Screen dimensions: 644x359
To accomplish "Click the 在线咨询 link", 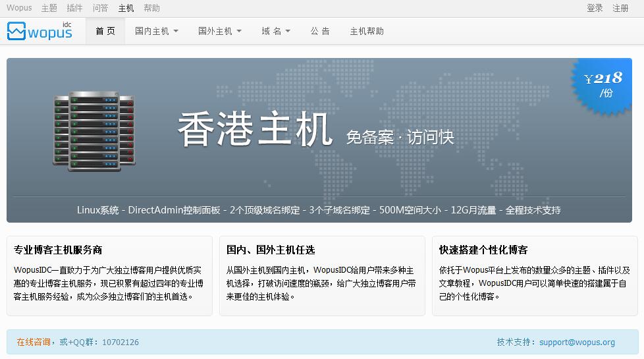I will point(34,342).
